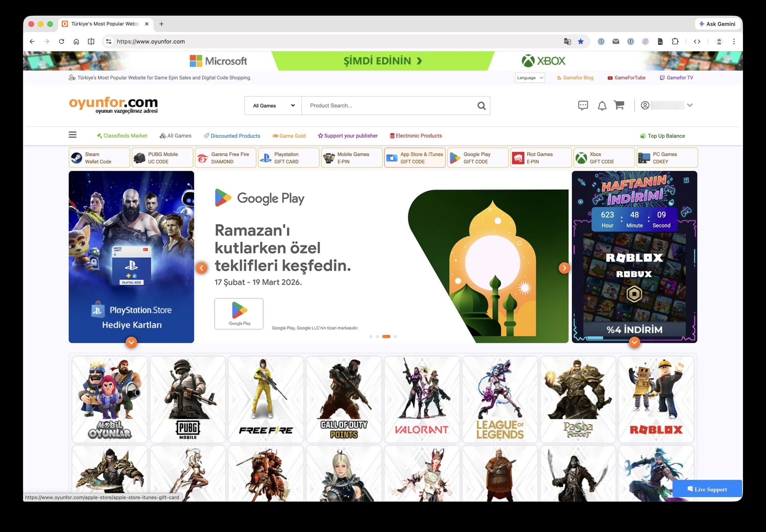Click the search magnifier icon
This screenshot has width=766, height=532.
click(x=481, y=106)
